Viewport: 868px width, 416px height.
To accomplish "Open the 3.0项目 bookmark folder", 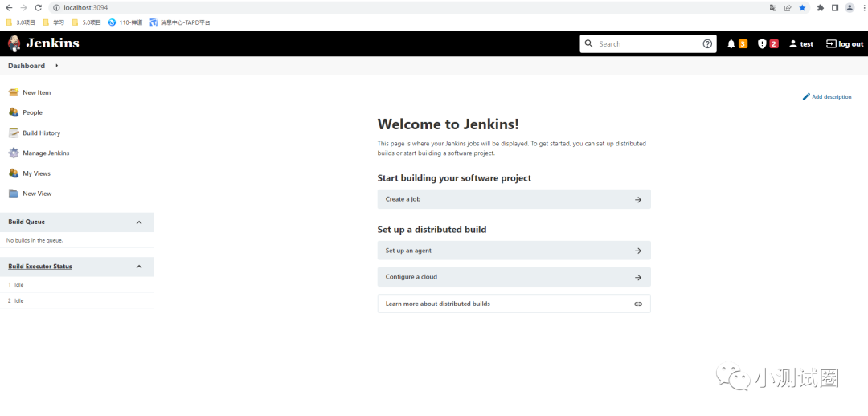I will click(20, 22).
